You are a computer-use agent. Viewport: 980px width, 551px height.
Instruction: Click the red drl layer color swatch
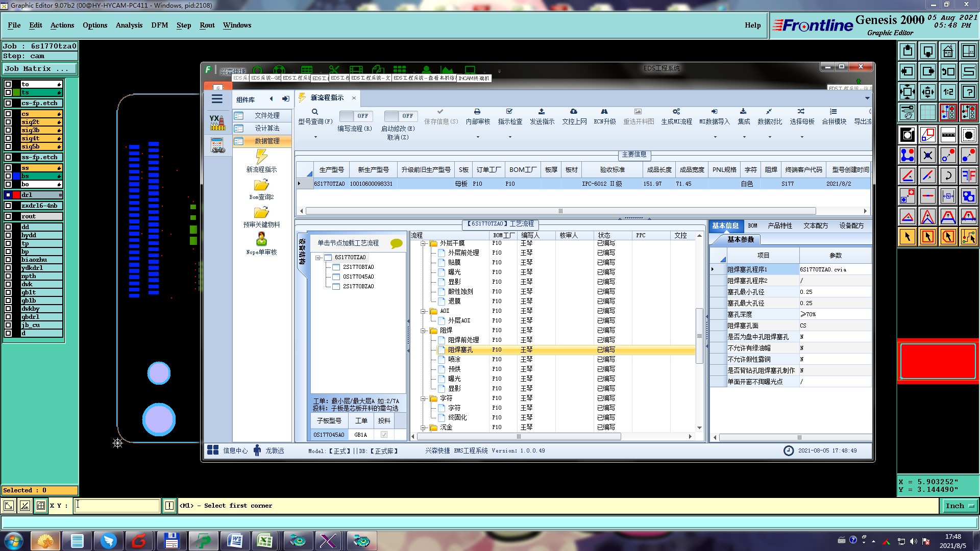click(x=16, y=195)
